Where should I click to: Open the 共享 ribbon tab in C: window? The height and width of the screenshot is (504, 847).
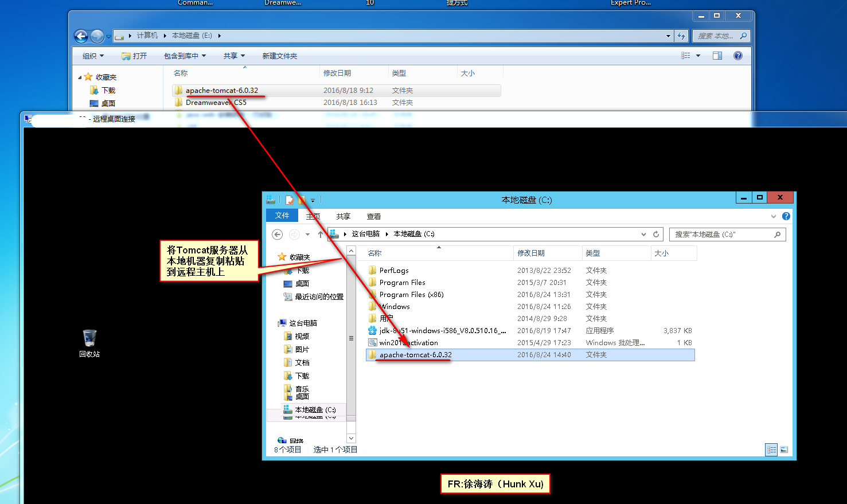tap(344, 216)
